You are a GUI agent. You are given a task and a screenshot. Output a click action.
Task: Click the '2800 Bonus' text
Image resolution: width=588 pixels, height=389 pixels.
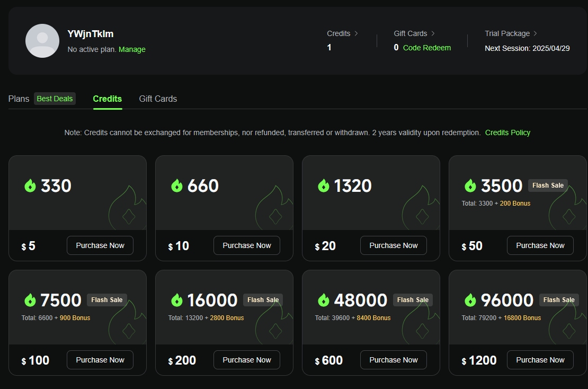[x=227, y=318]
